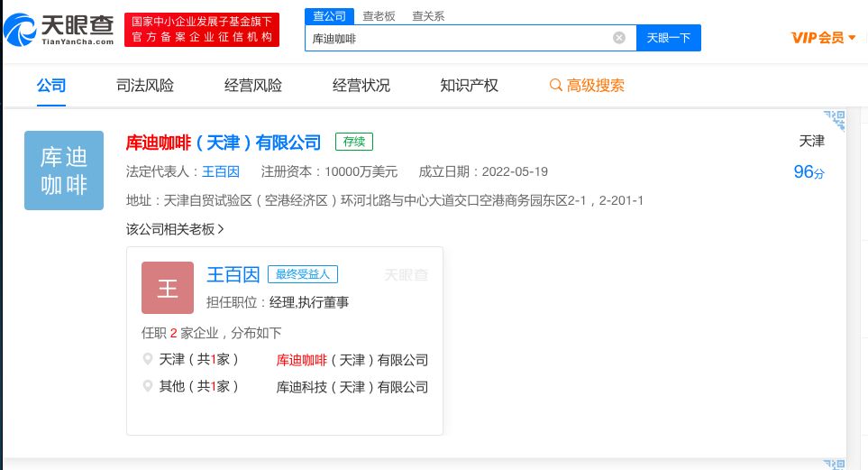868x470 pixels.
Task: Click 担任职位：经理,执行董事 text
Action: [x=278, y=302]
